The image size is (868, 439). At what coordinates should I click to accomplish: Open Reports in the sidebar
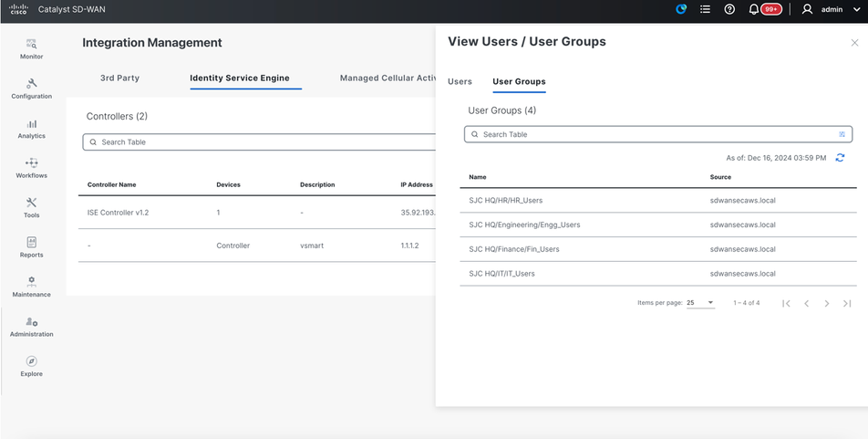32,247
